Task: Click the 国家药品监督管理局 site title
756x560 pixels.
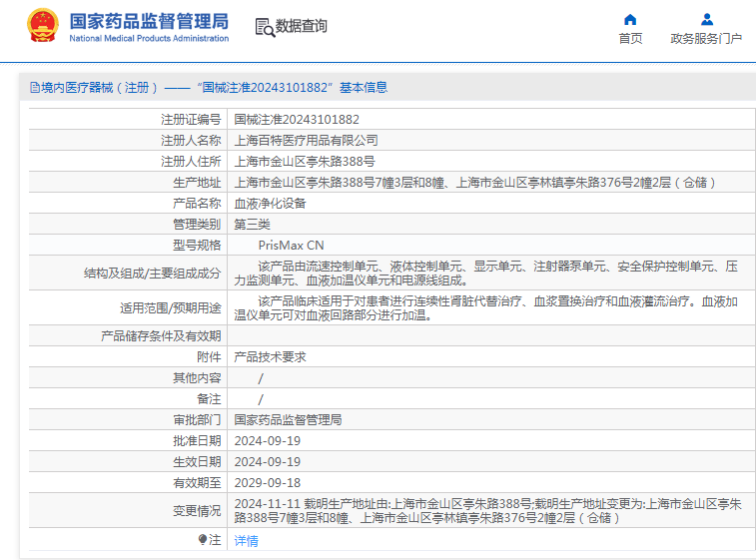Action: (x=149, y=21)
